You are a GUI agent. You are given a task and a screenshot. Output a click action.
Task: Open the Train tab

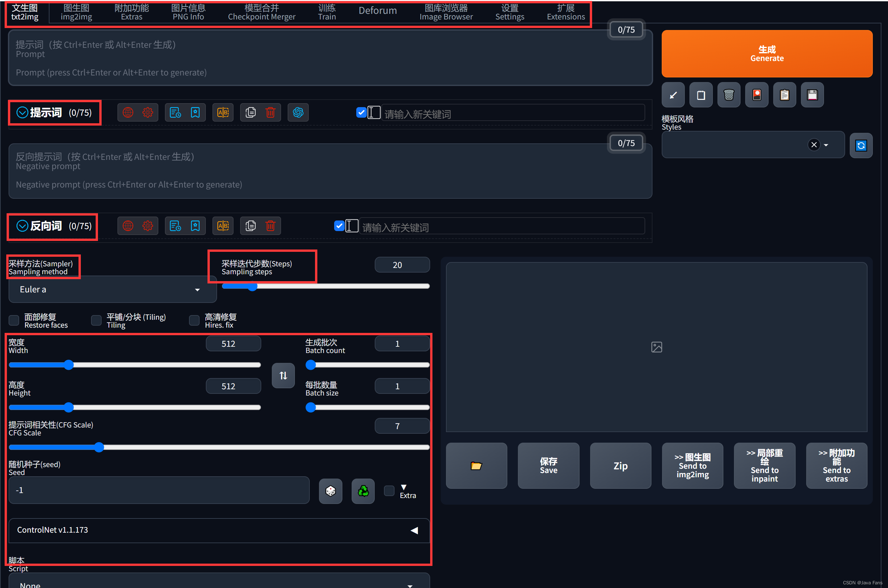327,13
